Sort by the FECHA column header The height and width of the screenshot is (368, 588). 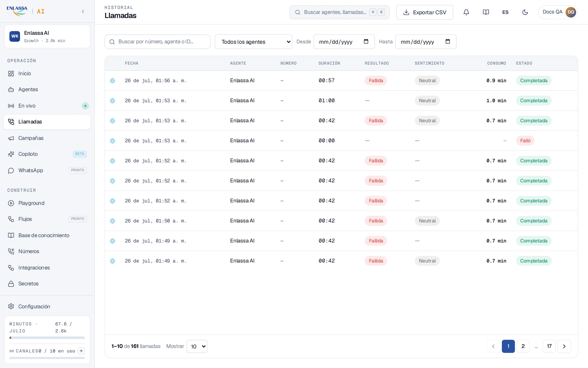[131, 63]
